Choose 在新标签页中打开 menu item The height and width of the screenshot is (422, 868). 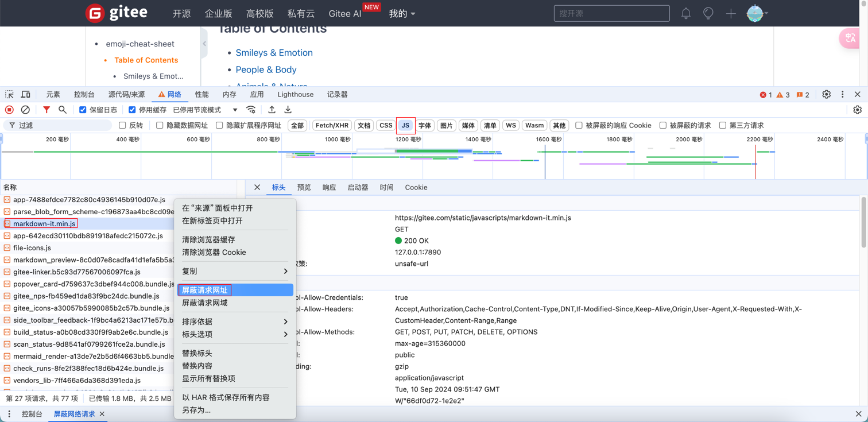point(235,220)
